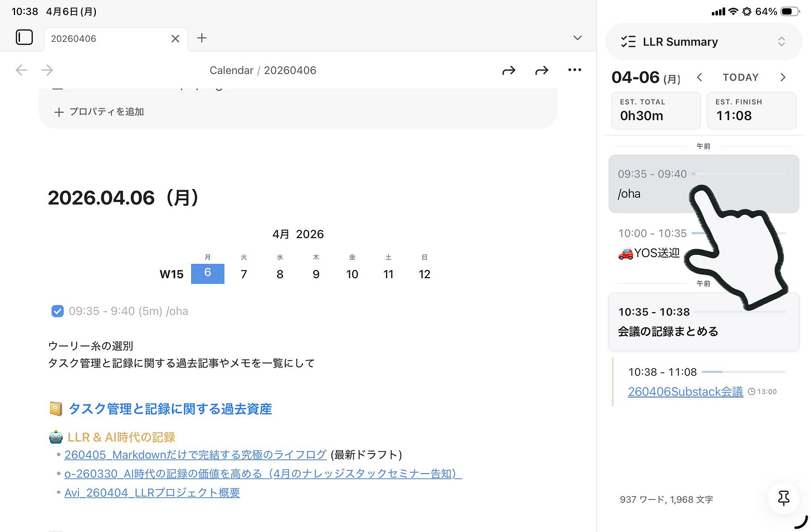Image resolution: width=811 pixels, height=532 pixels.
Task: Click the clock icon next to 13:00
Action: point(752,391)
